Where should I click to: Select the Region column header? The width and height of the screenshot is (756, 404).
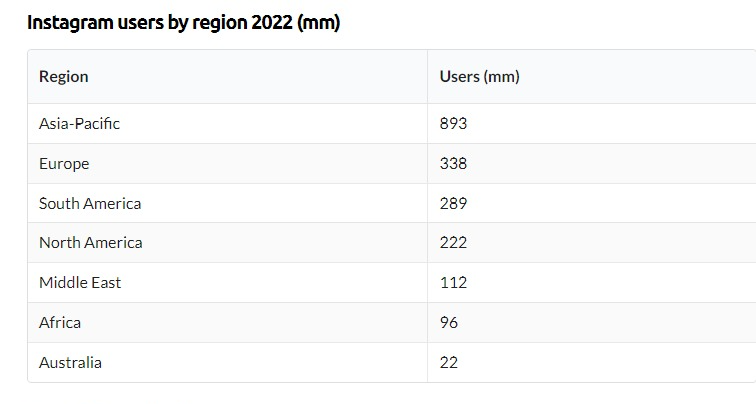tap(63, 77)
